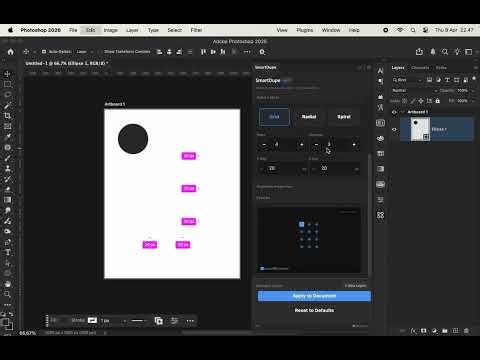Open the Opacity 100% dropdown arrow

coord(473,91)
